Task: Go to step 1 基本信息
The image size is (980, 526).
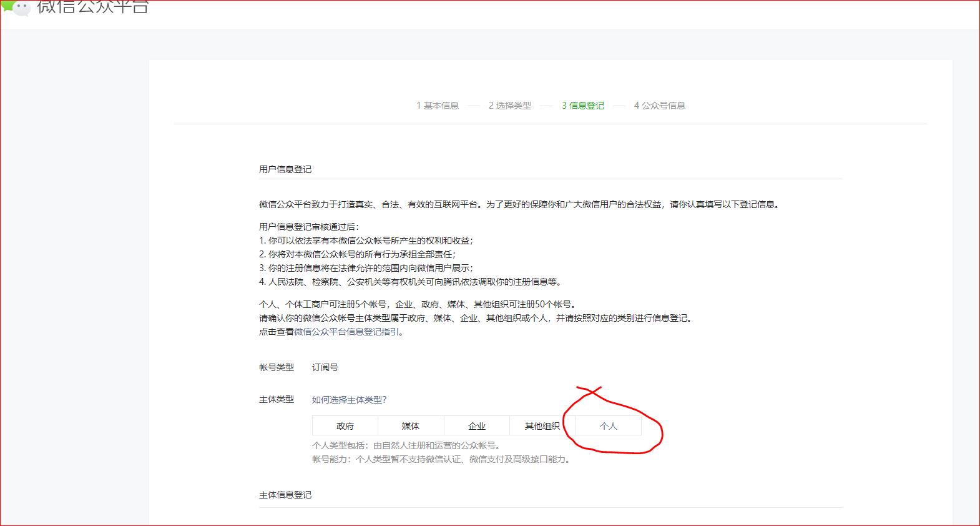Action: coord(438,106)
